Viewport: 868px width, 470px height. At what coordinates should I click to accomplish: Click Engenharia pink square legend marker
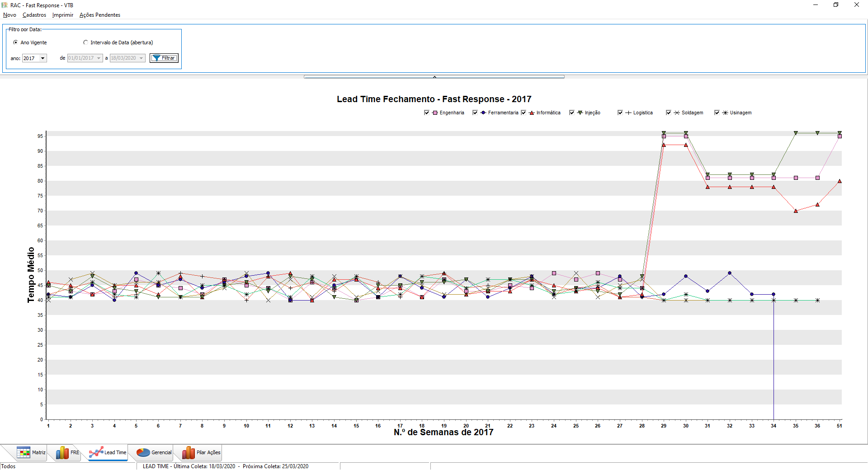click(x=435, y=113)
